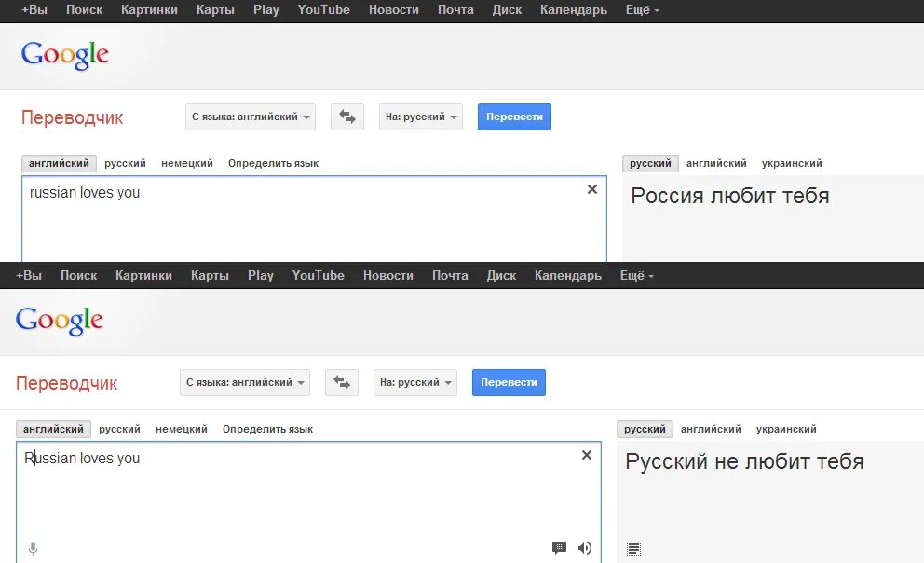Screen dimensions: 924x563
Task: Go to "Почта" in the second navigation bar
Action: [x=450, y=275]
